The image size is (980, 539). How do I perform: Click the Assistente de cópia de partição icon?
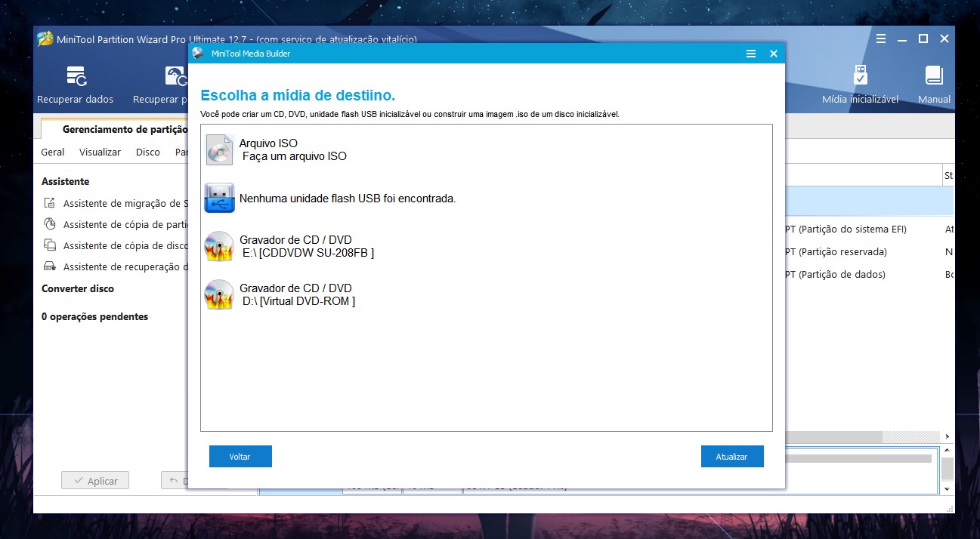pyautogui.click(x=50, y=224)
